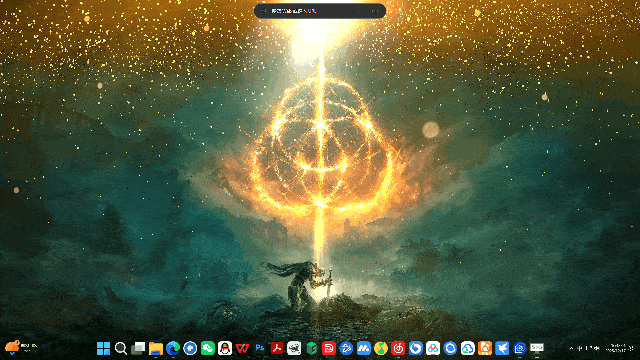This screenshot has width=640, height=360.
Task: Launch WeChat from the taskbar
Action: point(207,348)
